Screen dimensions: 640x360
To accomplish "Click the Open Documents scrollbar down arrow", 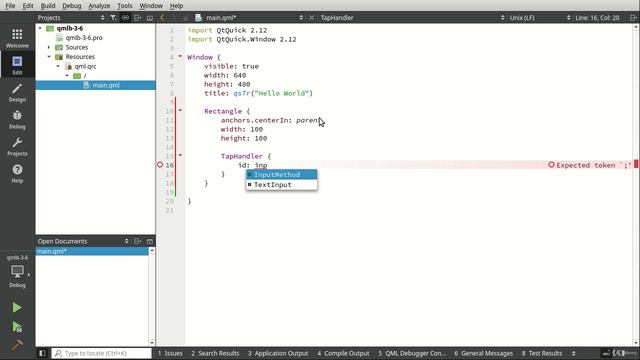I will click(x=152, y=342).
